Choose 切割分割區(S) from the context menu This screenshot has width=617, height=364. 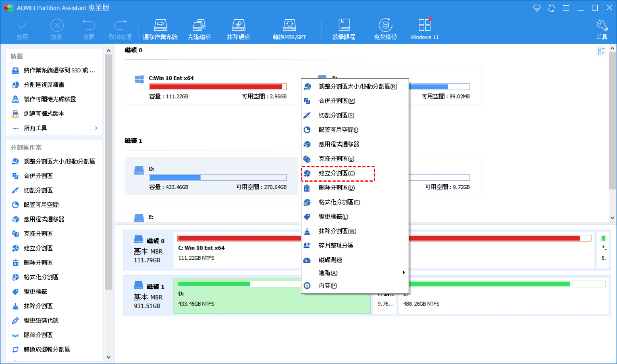[x=355, y=115]
